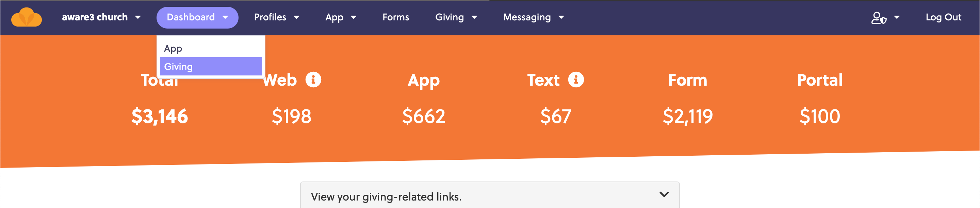Viewport: 980px width, 208px height.
Task: Click the Web info icon
Action: (313, 80)
